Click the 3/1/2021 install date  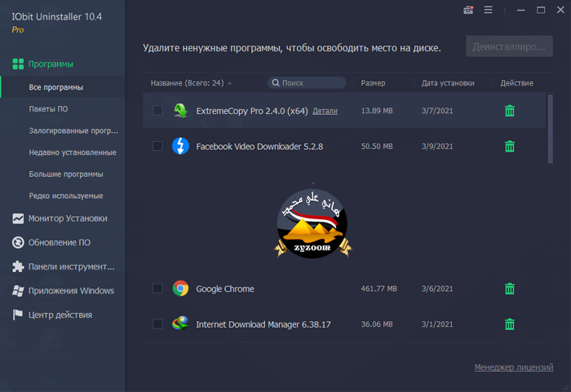click(437, 324)
